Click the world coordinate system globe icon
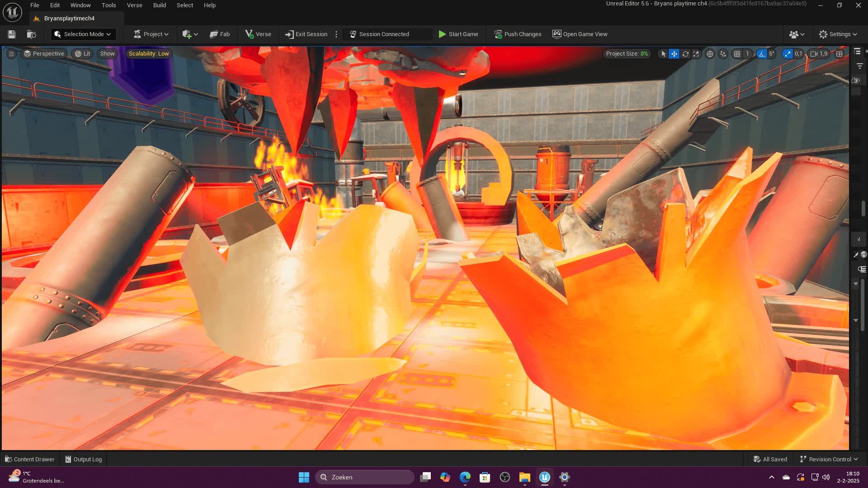The width and height of the screenshot is (868, 488). (710, 54)
